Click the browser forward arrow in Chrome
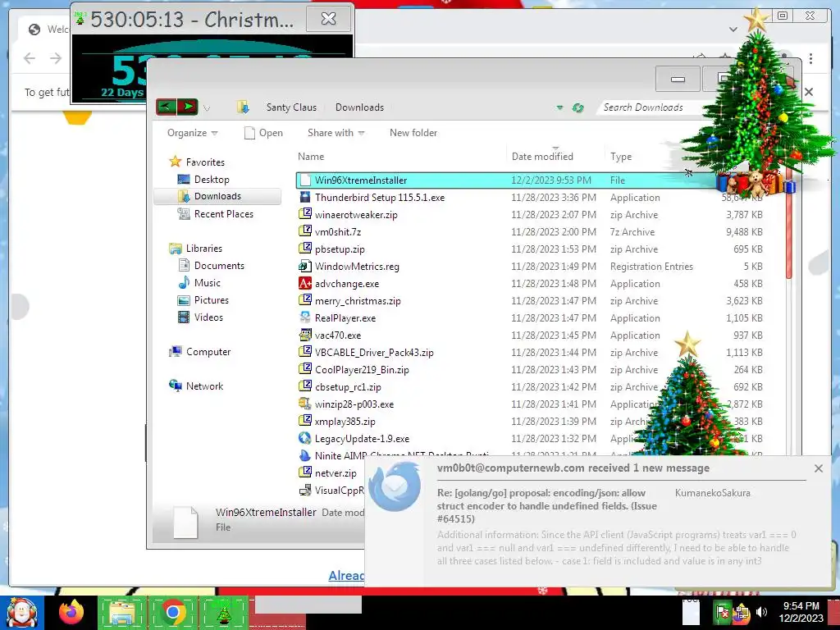This screenshot has height=630, width=840. point(56,58)
